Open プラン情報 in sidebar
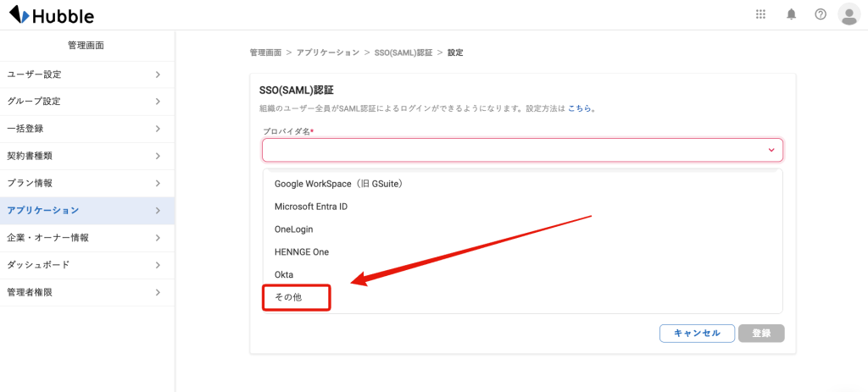 tap(87, 183)
